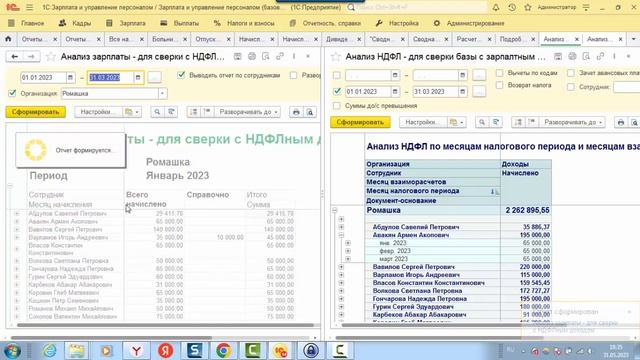
Task: Click the back arrow in salary analysis report
Action: coord(15,57)
